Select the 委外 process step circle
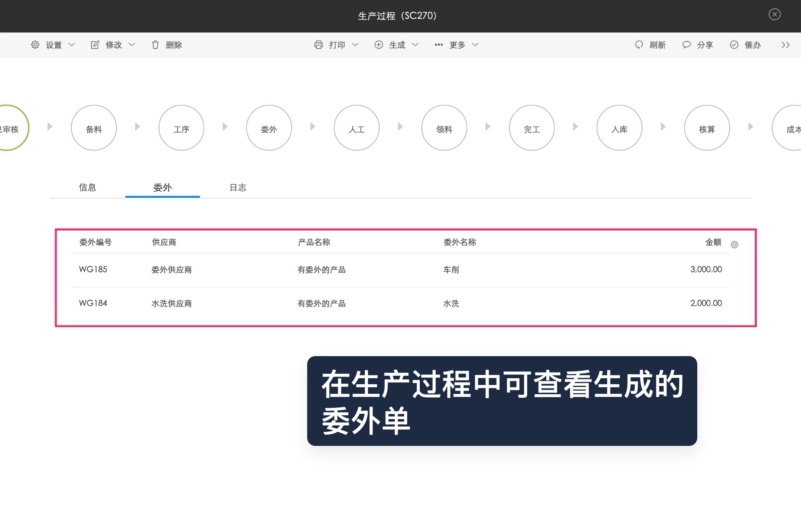This screenshot has height=532, width=801. pyautogui.click(x=269, y=128)
